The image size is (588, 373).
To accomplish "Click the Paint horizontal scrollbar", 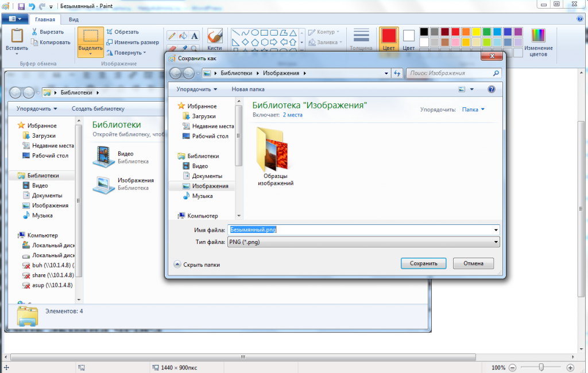I will coord(243,357).
